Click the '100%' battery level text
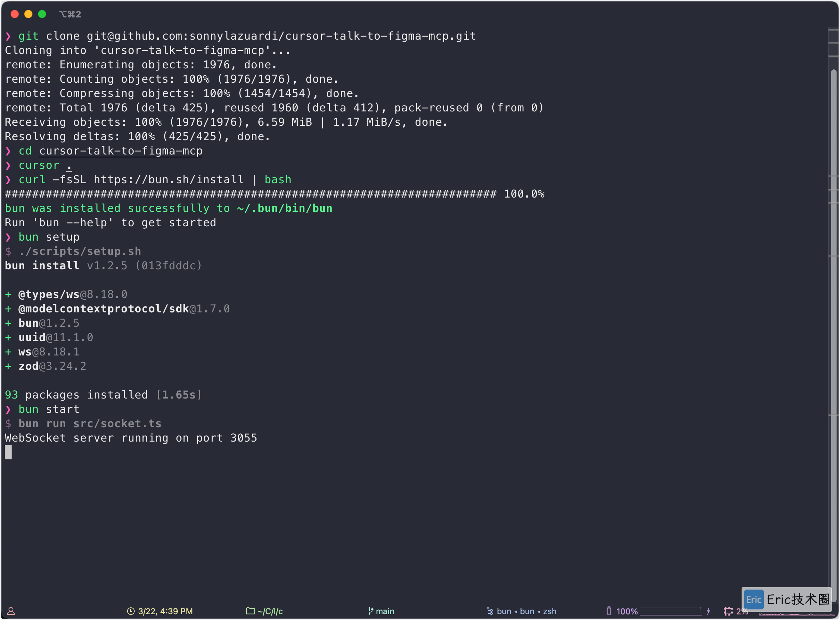The height and width of the screenshot is (620, 840). pyautogui.click(x=627, y=611)
